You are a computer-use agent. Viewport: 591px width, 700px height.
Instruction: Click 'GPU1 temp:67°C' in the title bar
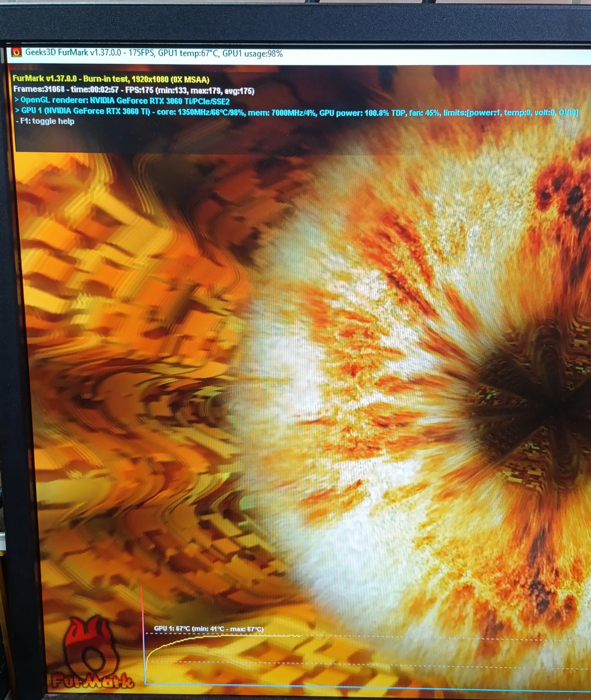[x=188, y=53]
